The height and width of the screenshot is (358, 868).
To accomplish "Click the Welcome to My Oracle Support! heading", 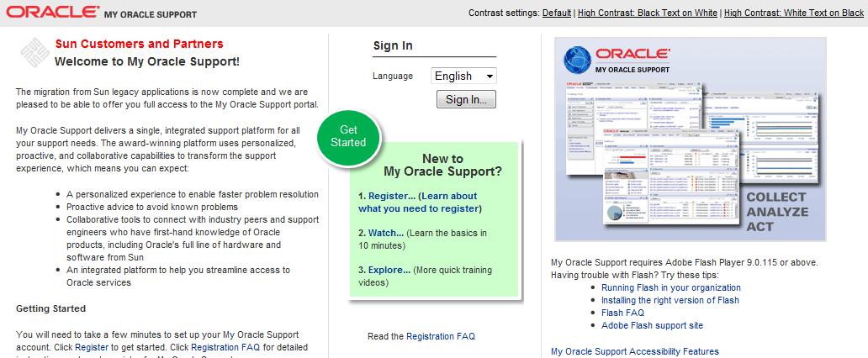I will pos(147,61).
